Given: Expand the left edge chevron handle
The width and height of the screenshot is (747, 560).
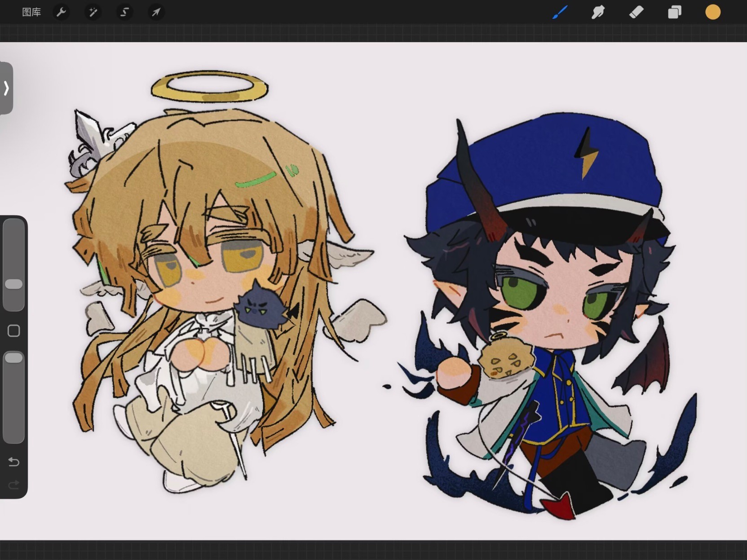Looking at the screenshot, I should (x=6, y=88).
